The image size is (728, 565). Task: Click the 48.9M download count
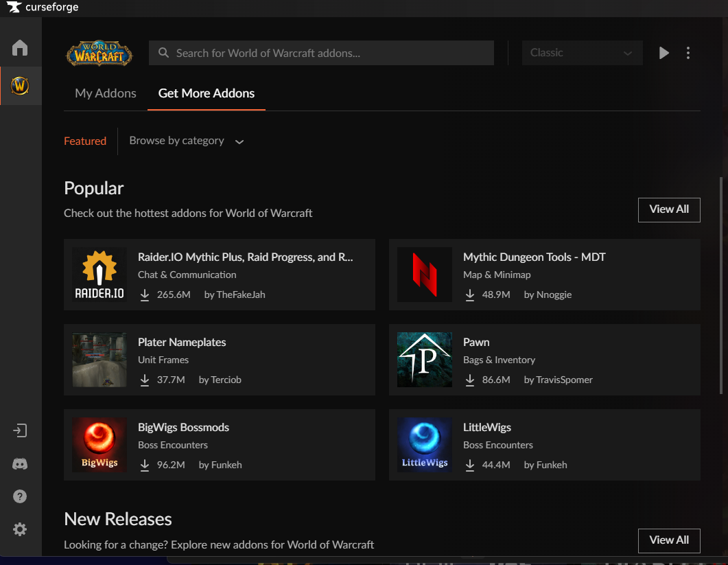tap(496, 295)
